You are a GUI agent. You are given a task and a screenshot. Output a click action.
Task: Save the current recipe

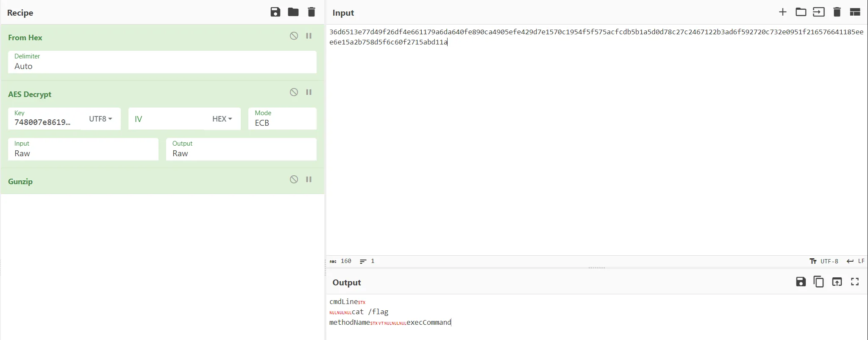(x=275, y=12)
